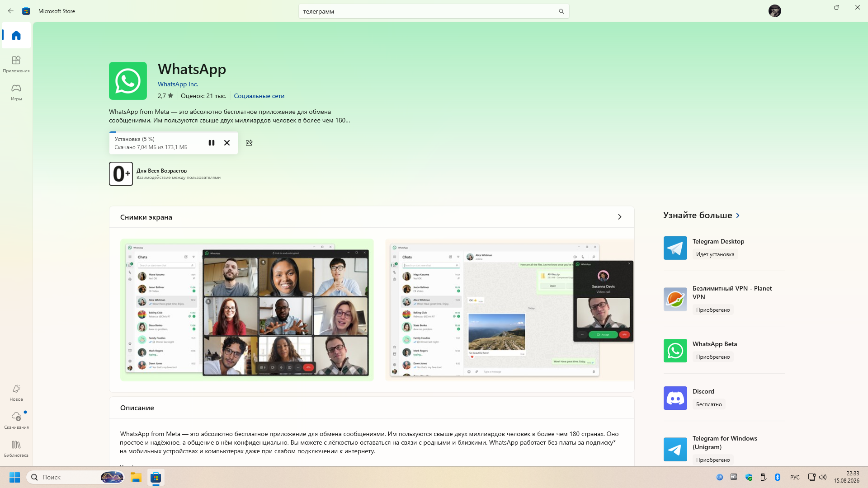This screenshot has width=868, height=488.
Task: Click the taskbar Поиск search box
Action: [75, 477]
